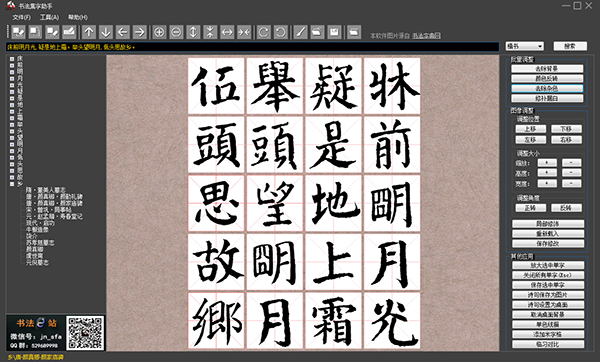Image resolution: width=600 pixels, height=362 pixels.
Task: Select tree item 元·赵孟頫·寿春堂记
Action: pyautogui.click(x=54, y=216)
